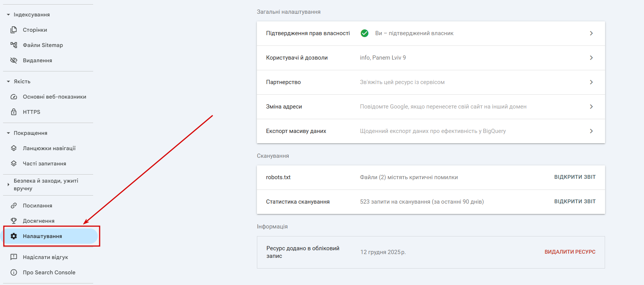Open the robots.txt report
This screenshot has width=644, height=285.
pos(575,177)
